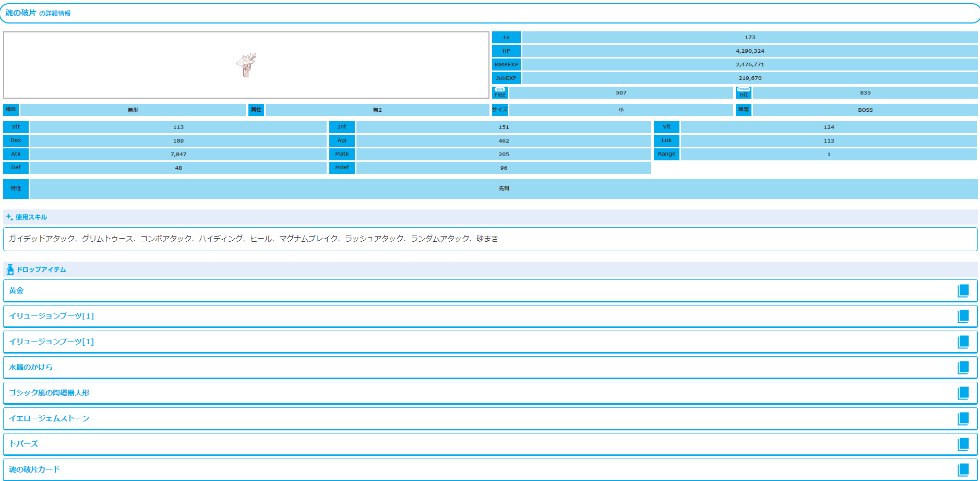
Task: Click the book icon in the トパーズ row
Action: [x=963, y=444]
